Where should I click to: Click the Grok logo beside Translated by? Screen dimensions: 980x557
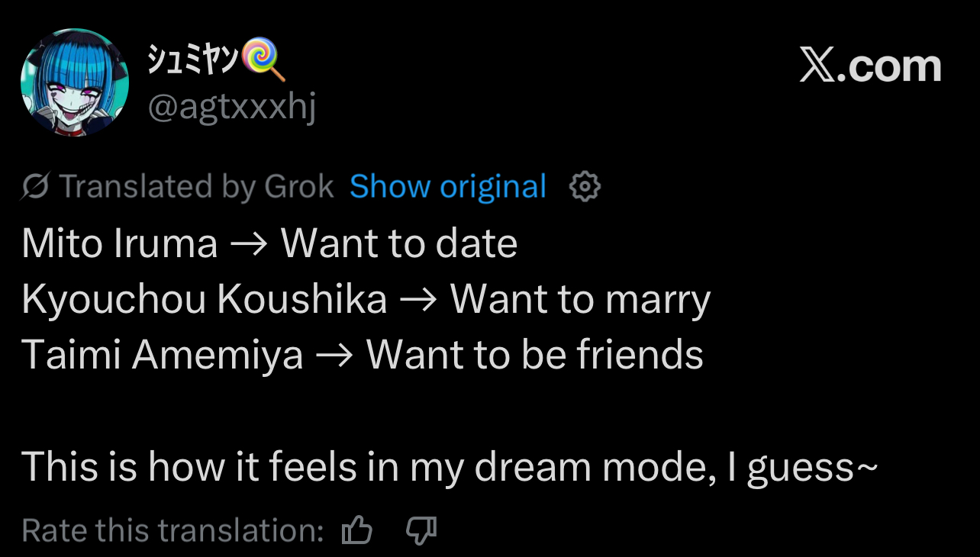click(36, 186)
